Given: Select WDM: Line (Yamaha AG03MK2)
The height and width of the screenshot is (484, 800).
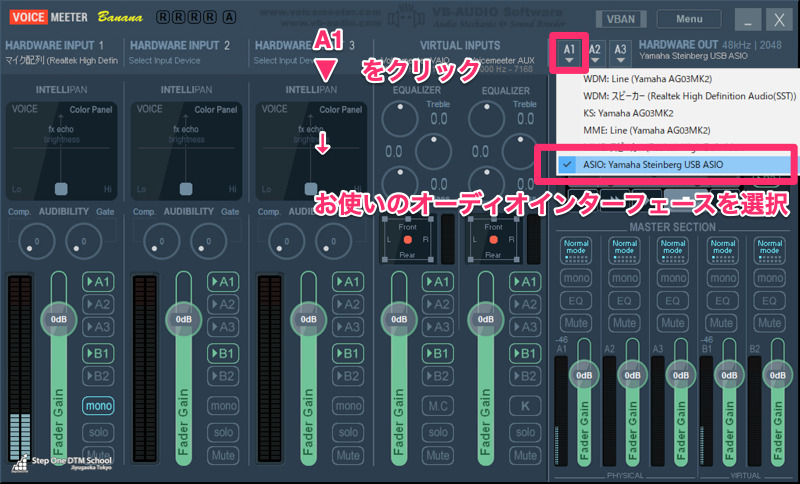Looking at the screenshot, I should click(677, 79).
